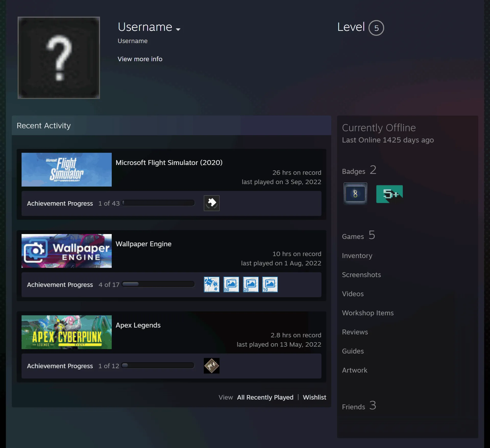Open Wallpaper Engine Achievement Progress 4 of 17
Screen dimensions: 490x448
pos(73,285)
